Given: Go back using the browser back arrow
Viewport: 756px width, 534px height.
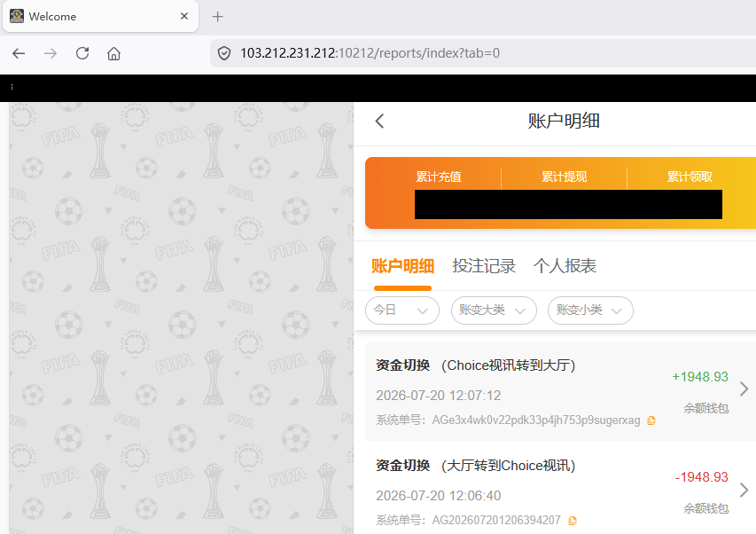Looking at the screenshot, I should [x=19, y=53].
